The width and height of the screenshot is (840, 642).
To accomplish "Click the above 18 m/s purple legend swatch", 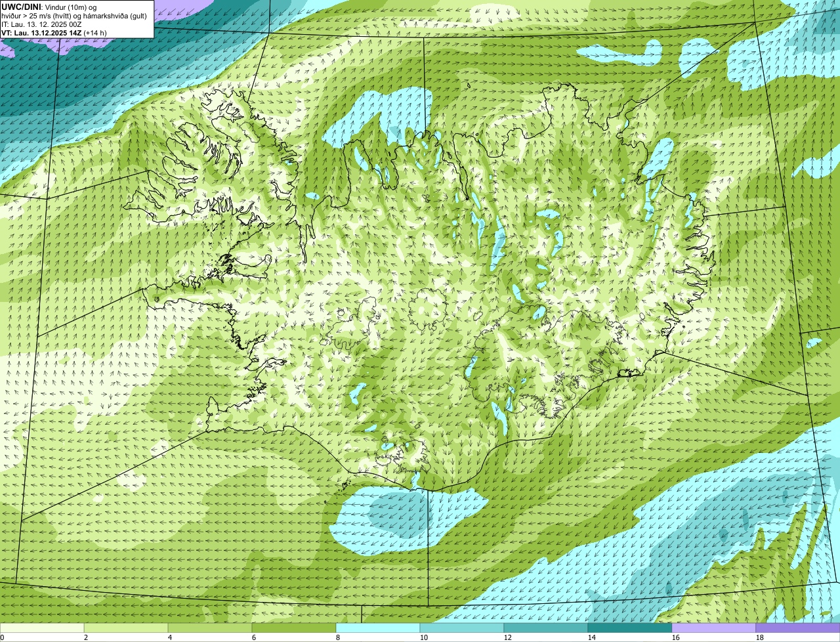I will pos(798,628).
